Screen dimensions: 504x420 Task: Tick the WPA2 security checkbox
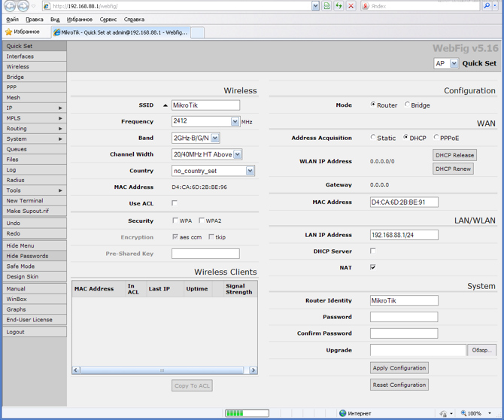(202, 221)
